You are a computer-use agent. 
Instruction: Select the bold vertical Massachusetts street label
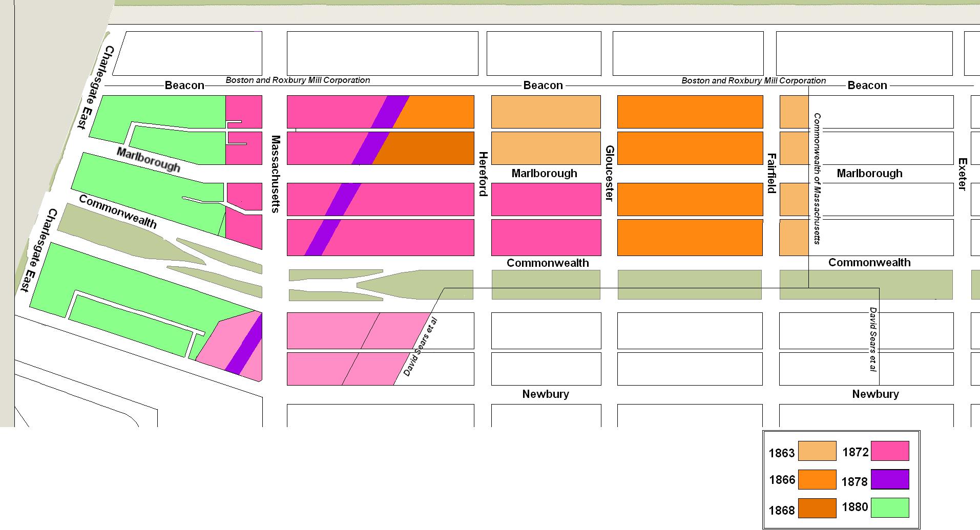275,174
